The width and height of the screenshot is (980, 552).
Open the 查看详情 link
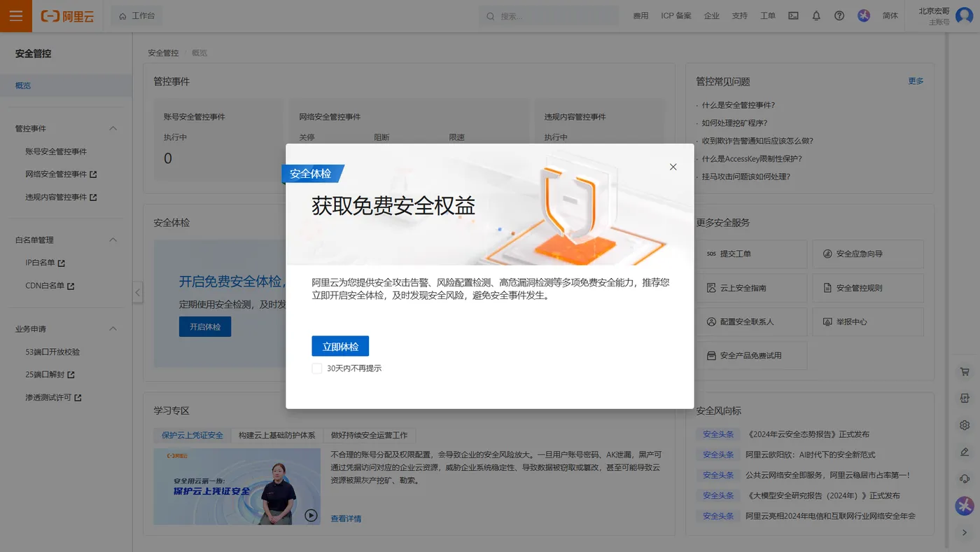pos(346,519)
